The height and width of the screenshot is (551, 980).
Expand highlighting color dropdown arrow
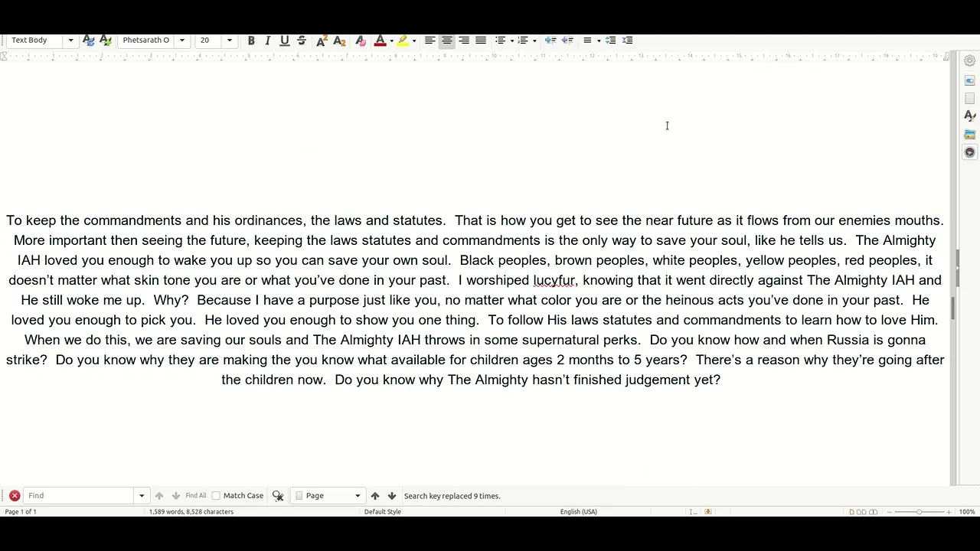click(x=413, y=41)
